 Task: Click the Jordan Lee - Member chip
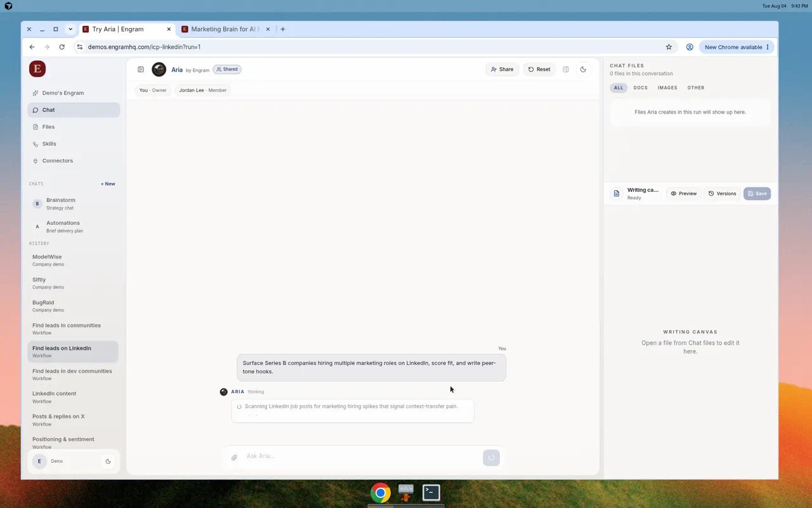(x=203, y=90)
